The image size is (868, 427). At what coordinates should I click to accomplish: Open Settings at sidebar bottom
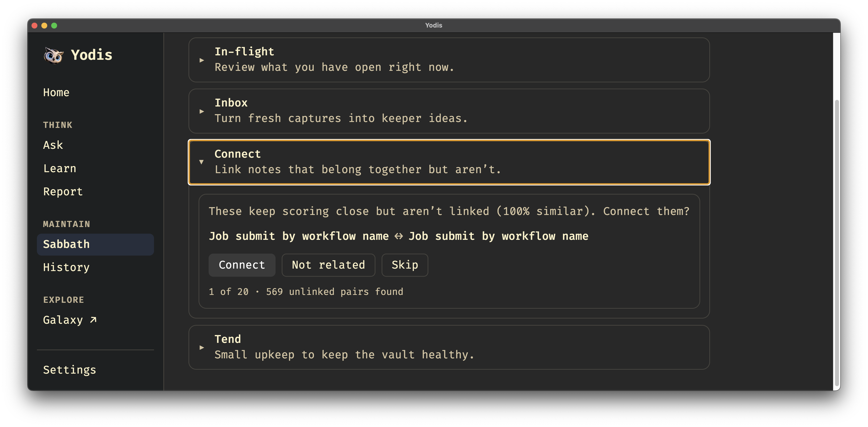[x=69, y=370]
